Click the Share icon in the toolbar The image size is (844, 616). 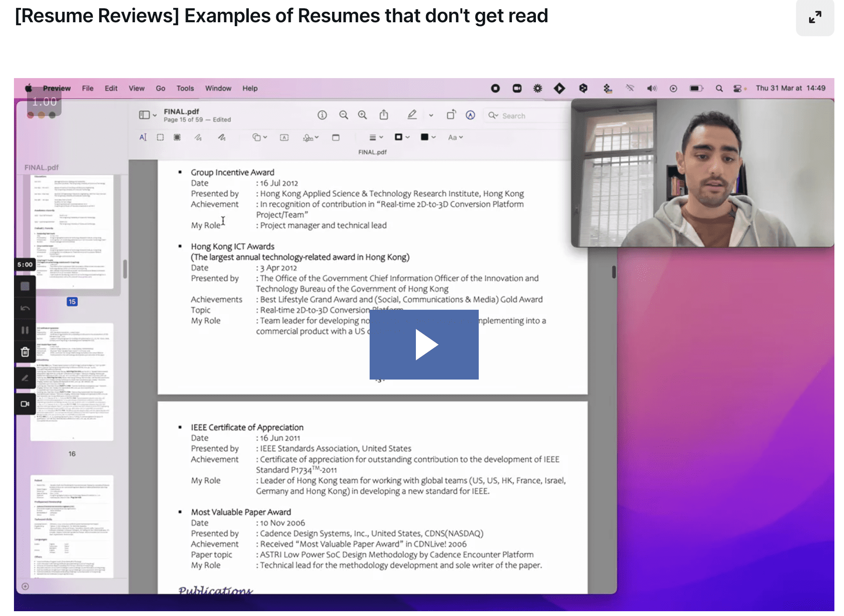click(x=384, y=115)
